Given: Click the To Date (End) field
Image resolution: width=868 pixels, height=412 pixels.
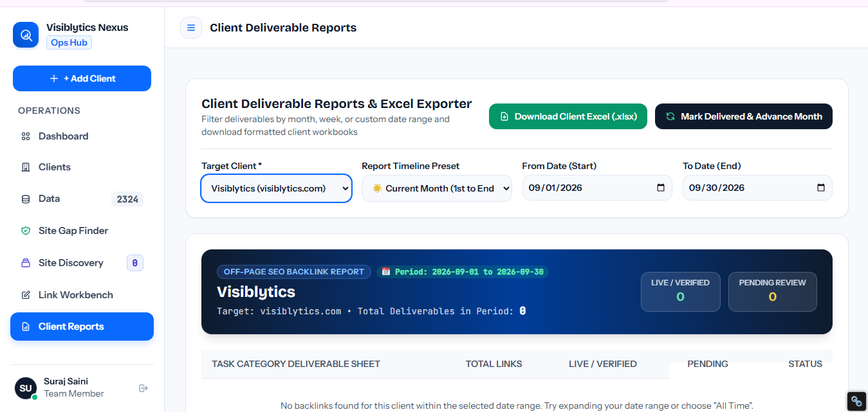Looking at the screenshot, I should tap(757, 188).
